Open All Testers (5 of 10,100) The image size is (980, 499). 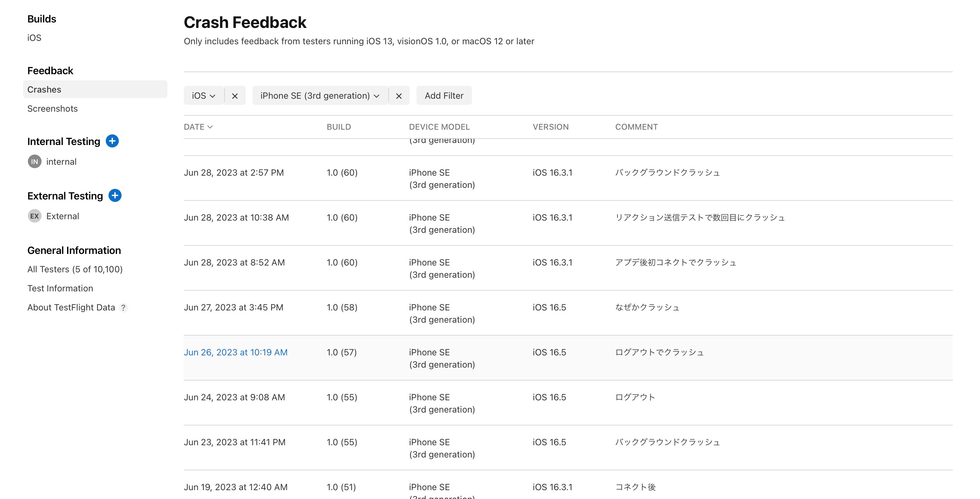[x=75, y=269]
